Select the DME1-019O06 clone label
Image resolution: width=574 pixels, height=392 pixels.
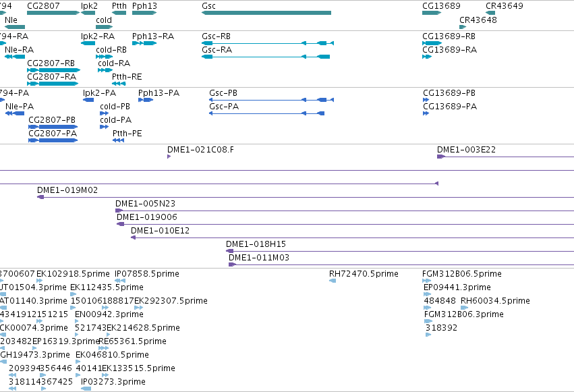coord(147,217)
